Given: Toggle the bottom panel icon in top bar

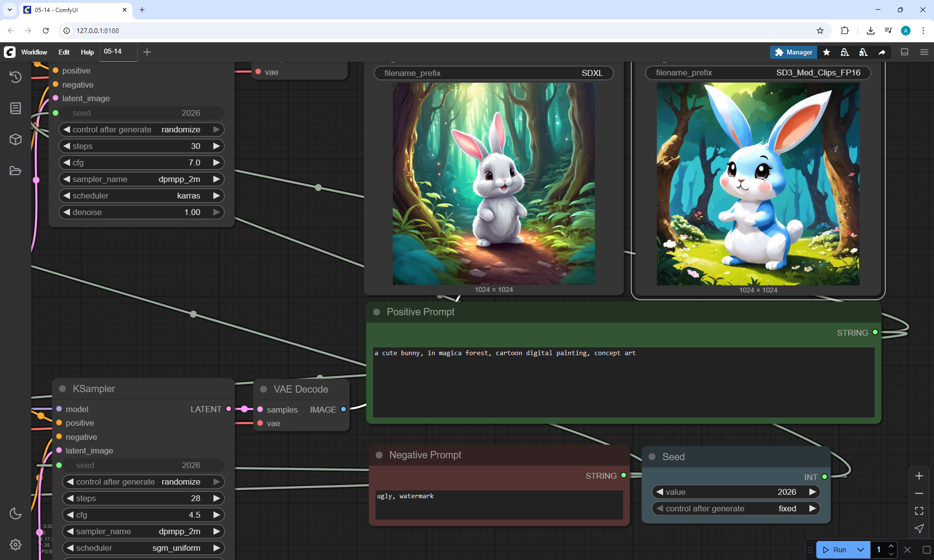Looking at the screenshot, I should tap(905, 52).
